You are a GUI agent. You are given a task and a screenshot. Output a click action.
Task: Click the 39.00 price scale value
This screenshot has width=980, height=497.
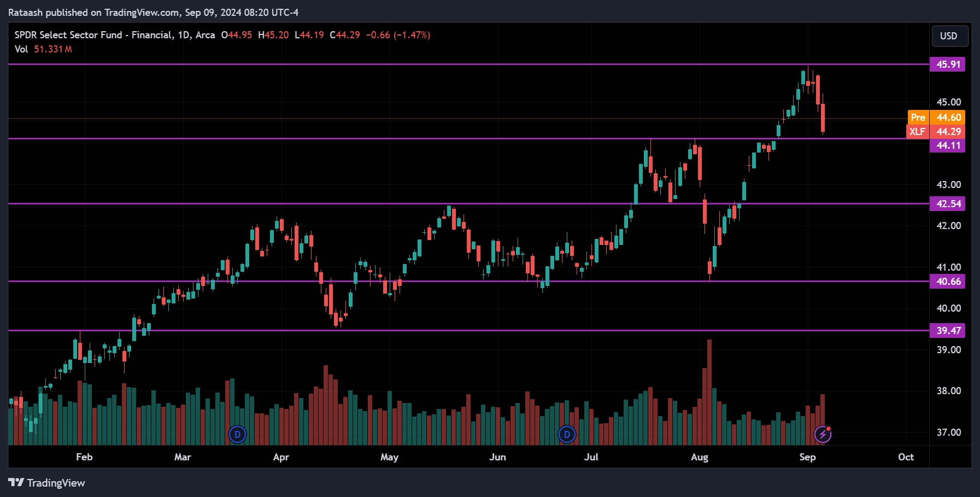click(949, 350)
